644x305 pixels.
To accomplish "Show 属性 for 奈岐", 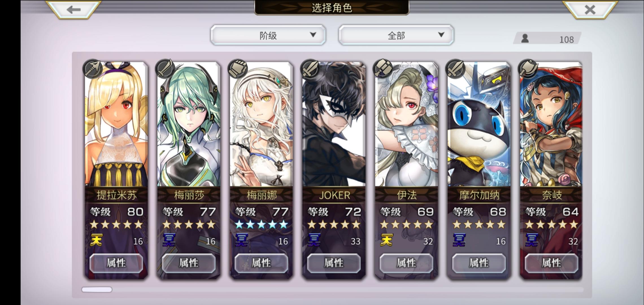I will coord(551,263).
